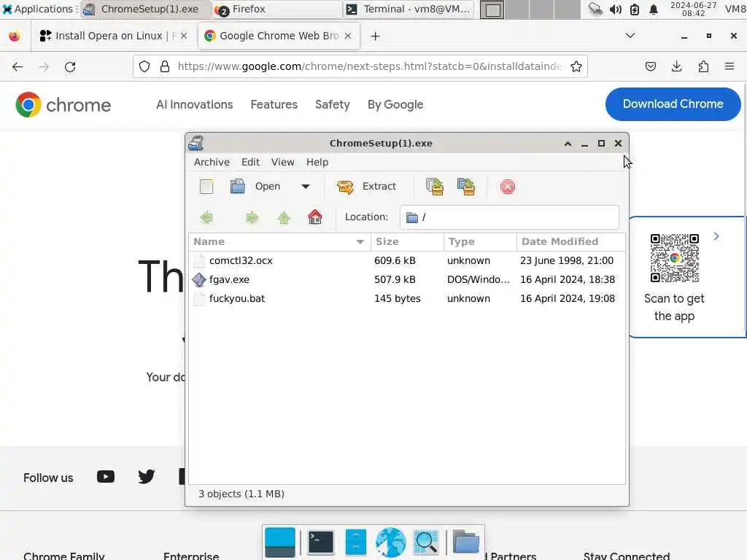Click the red stop operation icon
This screenshot has height=560, width=747.
tap(508, 187)
